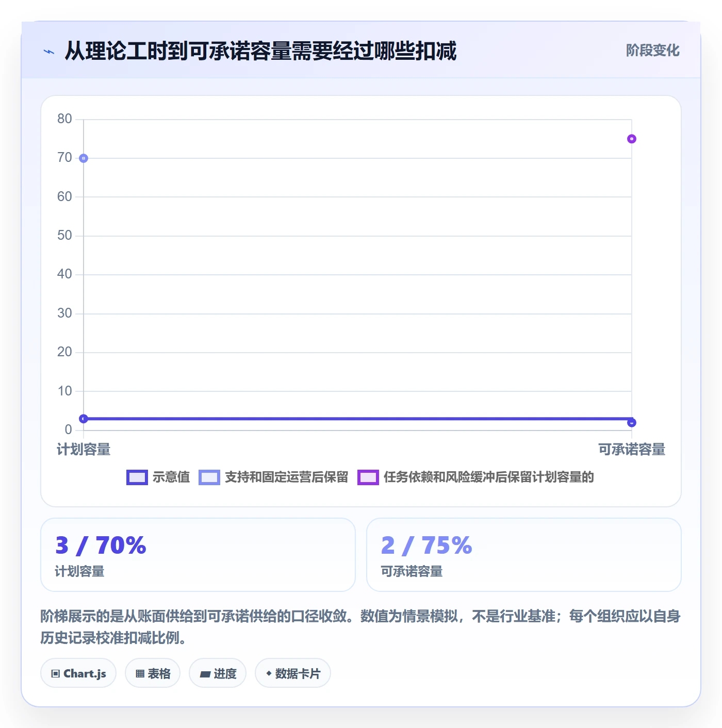Click the Chart.js tag's square icon
Image resolution: width=722 pixels, height=728 pixels.
(x=56, y=674)
